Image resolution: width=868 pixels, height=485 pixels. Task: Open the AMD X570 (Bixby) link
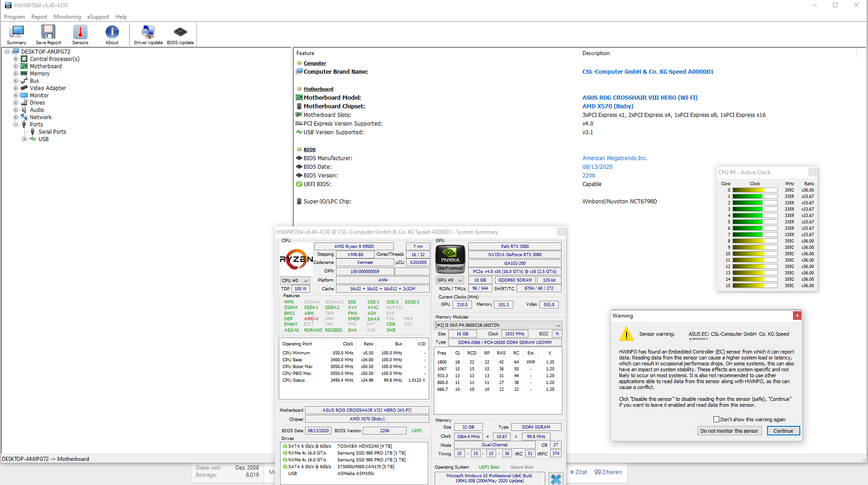tap(608, 106)
